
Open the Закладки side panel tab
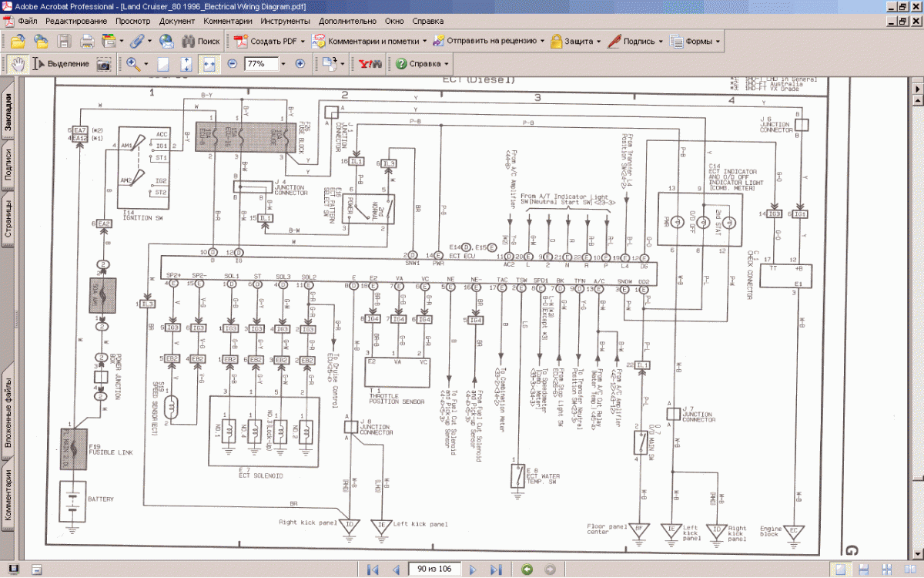pos(7,113)
